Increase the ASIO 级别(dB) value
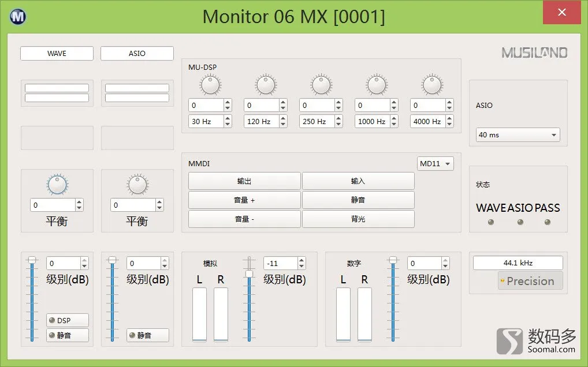588x367 pixels. 165,260
